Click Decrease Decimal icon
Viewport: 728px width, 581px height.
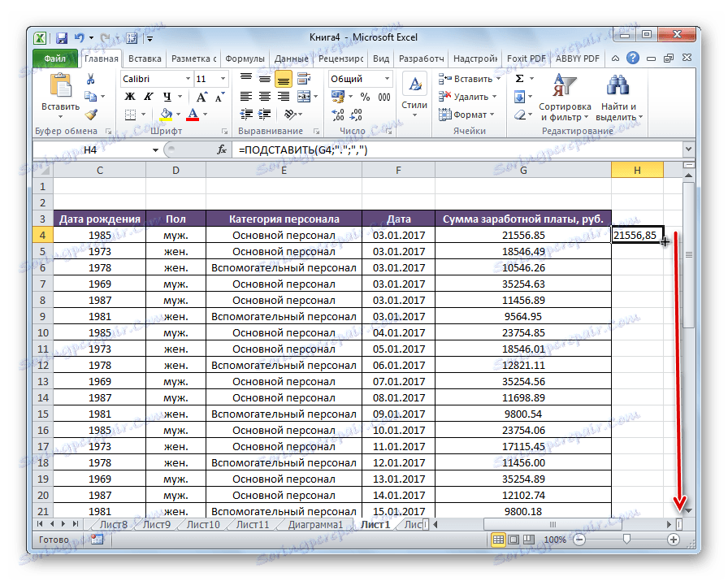pos(357,115)
